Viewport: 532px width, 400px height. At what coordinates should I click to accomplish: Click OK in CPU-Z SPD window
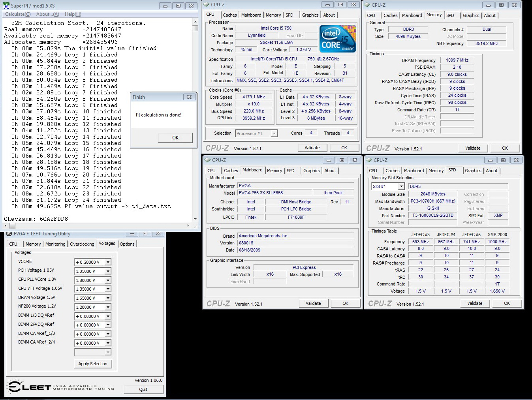point(507,303)
